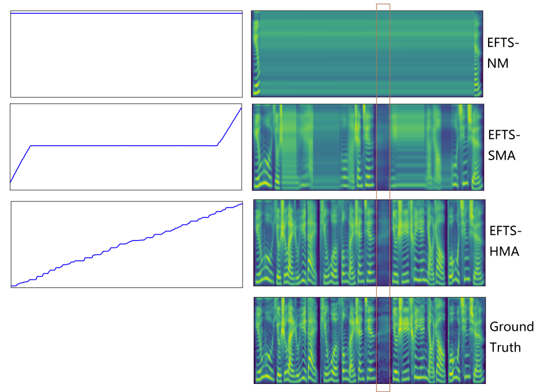
Task: Select the EFTS-HMA spectrogram image
Action: coord(369,243)
